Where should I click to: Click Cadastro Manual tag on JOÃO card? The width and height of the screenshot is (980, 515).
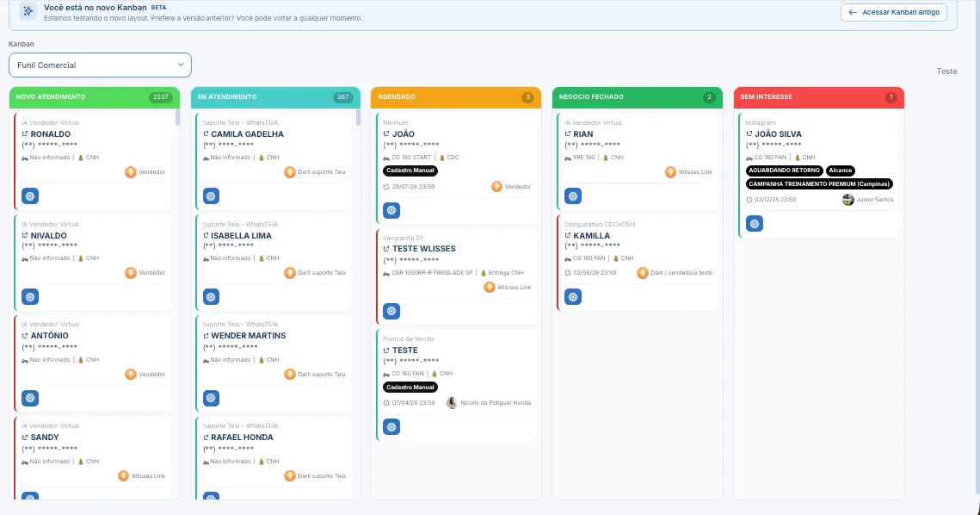[410, 171]
